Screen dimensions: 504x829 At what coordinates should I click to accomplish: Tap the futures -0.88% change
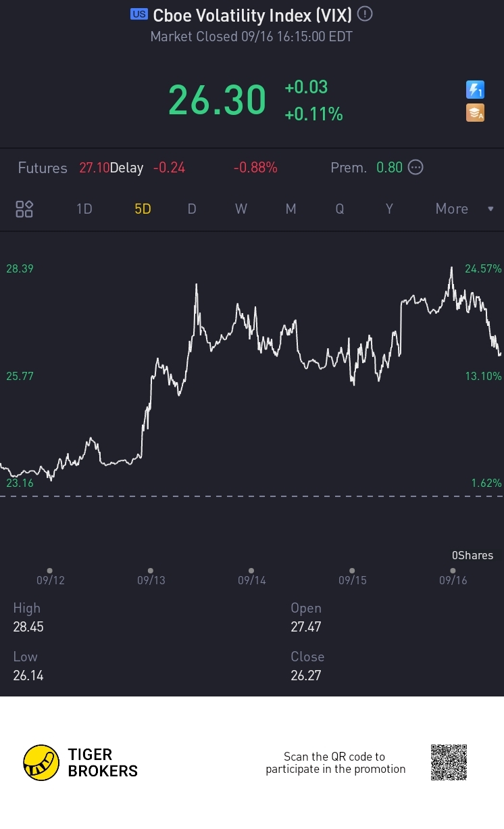pos(255,168)
